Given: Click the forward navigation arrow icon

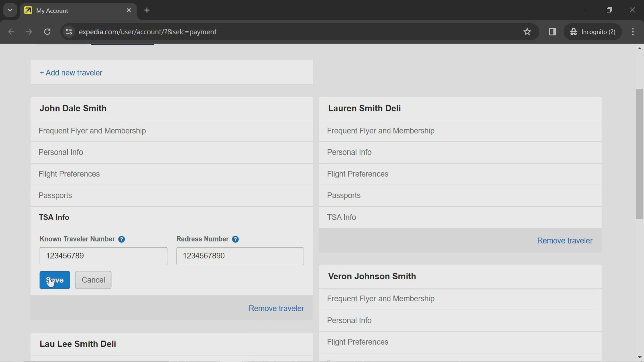Looking at the screenshot, I should (x=28, y=31).
